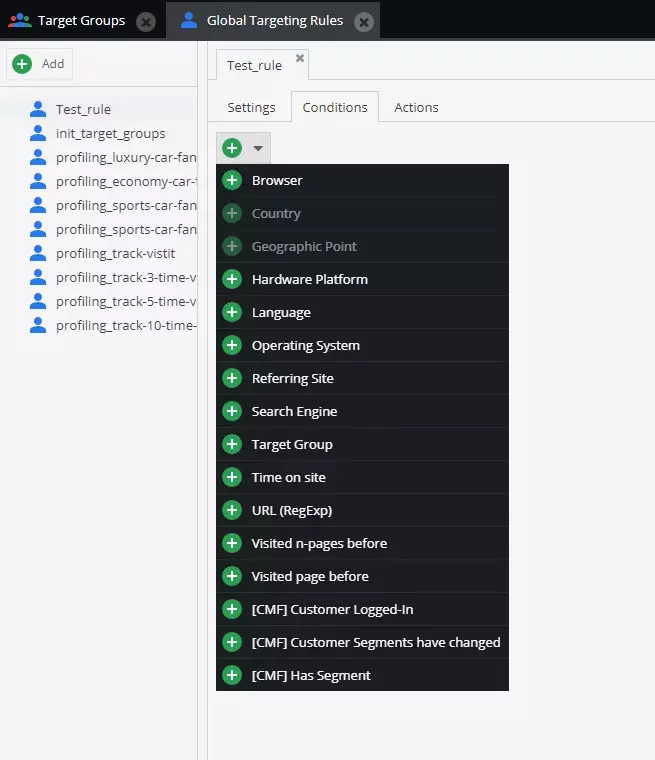Choose Hardware Platform condition
The image size is (655, 760).
pyautogui.click(x=362, y=279)
